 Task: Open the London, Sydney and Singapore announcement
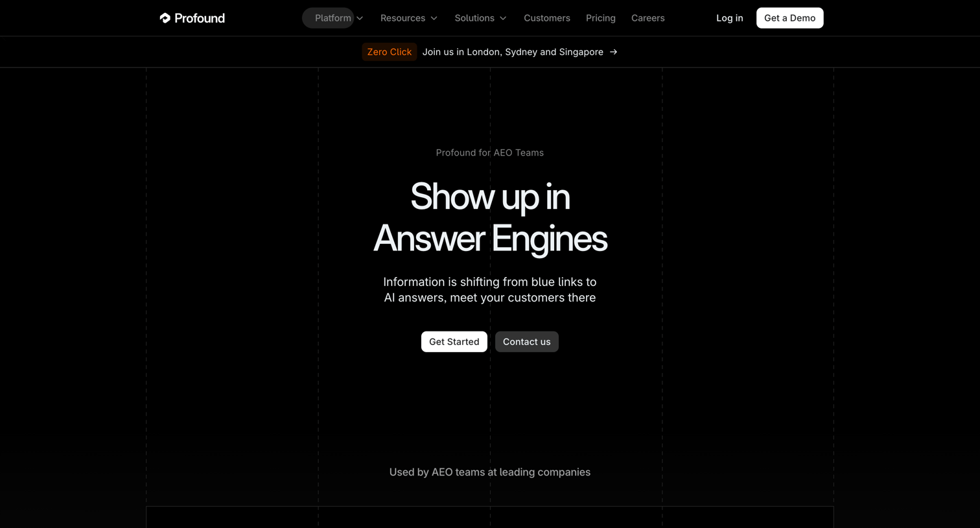[513, 52]
